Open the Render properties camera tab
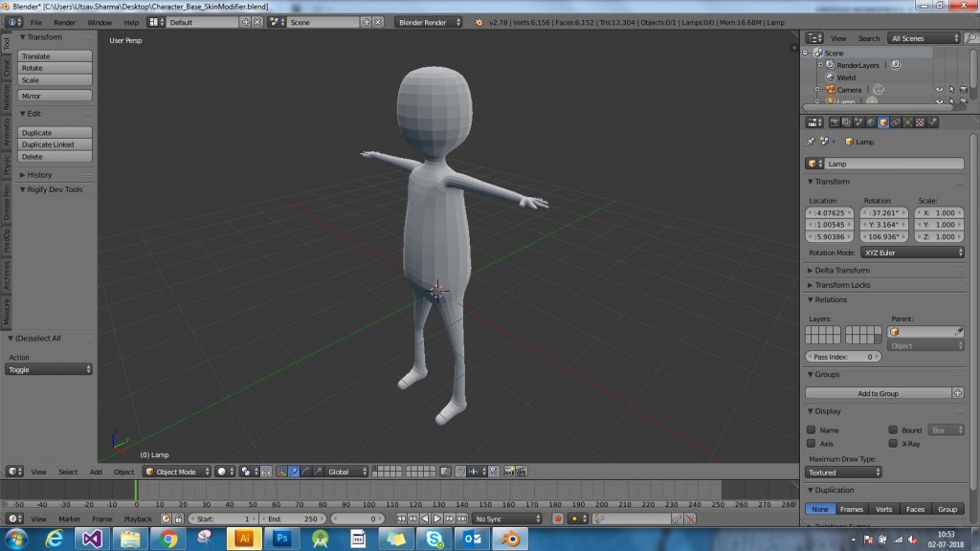 click(x=835, y=121)
